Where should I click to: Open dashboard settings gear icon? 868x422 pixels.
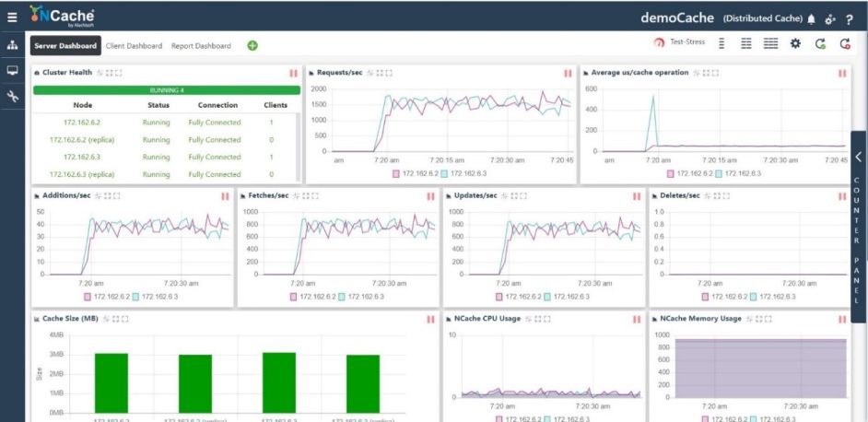(795, 43)
